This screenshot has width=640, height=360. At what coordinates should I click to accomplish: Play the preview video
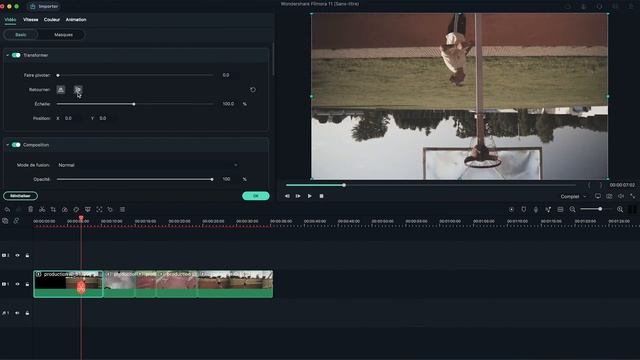[310, 196]
